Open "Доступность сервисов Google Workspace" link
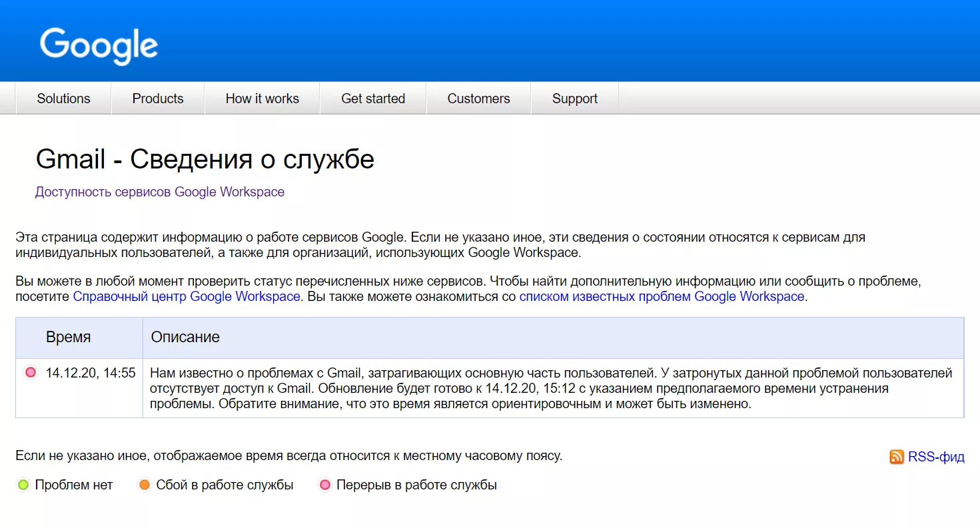The image size is (980, 528). 160,192
